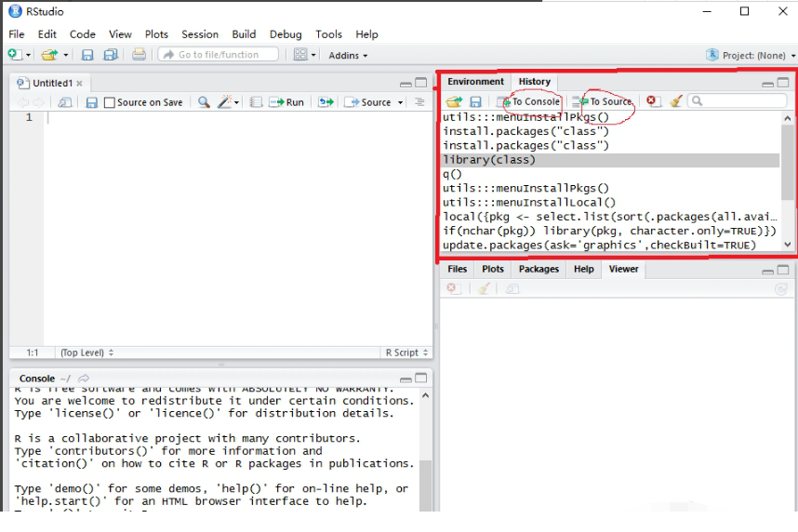Open the Session menu
This screenshot has height=532, width=798.
pyautogui.click(x=200, y=34)
